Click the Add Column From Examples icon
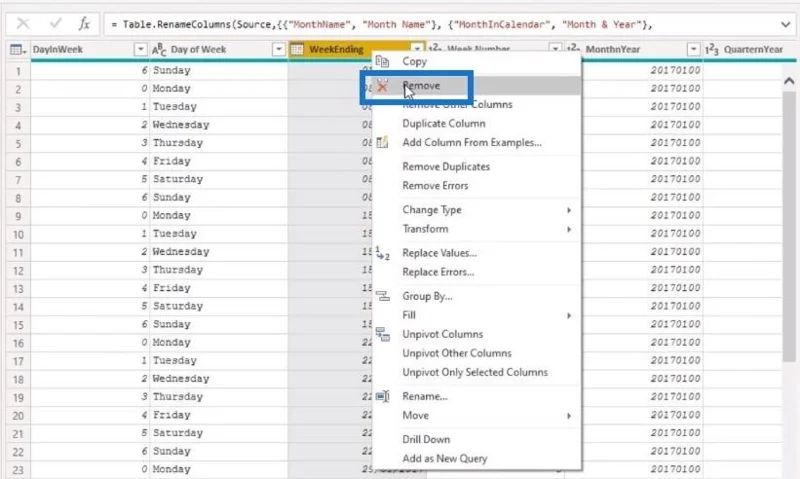The height and width of the screenshot is (479, 800). click(x=382, y=142)
